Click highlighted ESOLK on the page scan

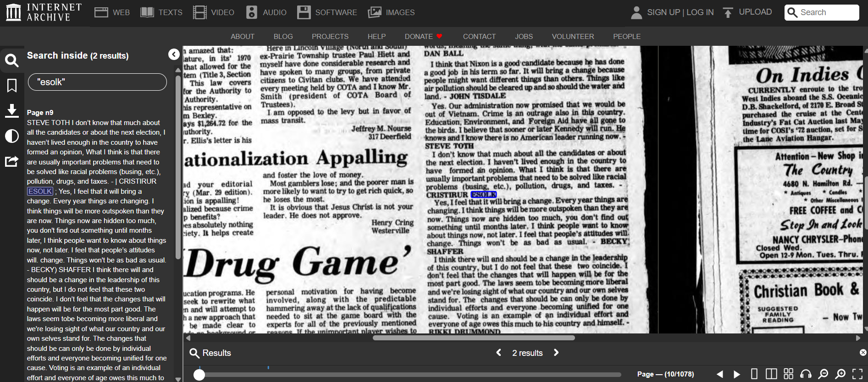tap(484, 195)
